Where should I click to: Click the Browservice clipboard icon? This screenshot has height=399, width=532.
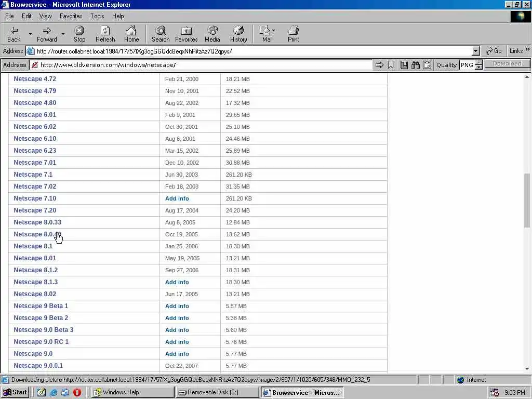(x=427, y=65)
